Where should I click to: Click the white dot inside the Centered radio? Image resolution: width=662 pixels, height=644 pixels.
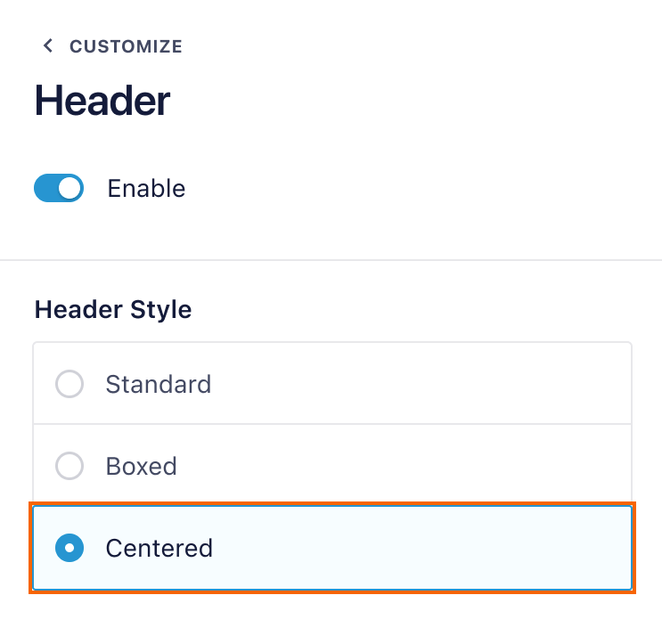69,548
